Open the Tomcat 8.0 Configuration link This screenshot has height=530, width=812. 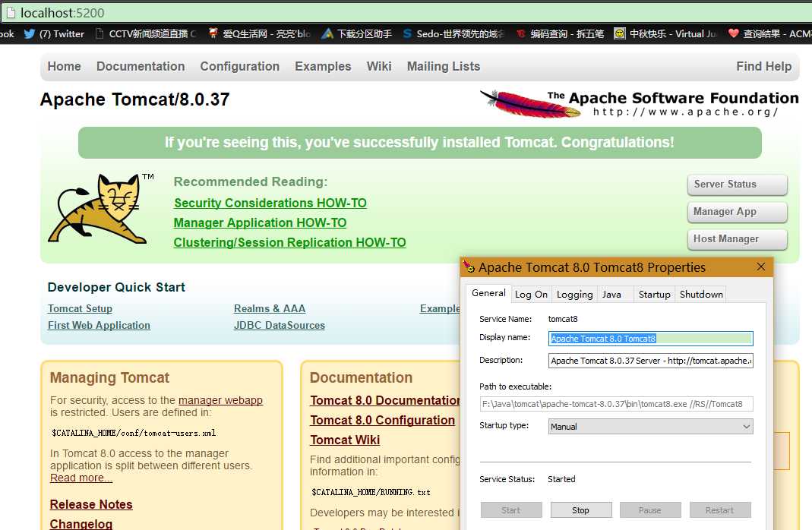383,420
